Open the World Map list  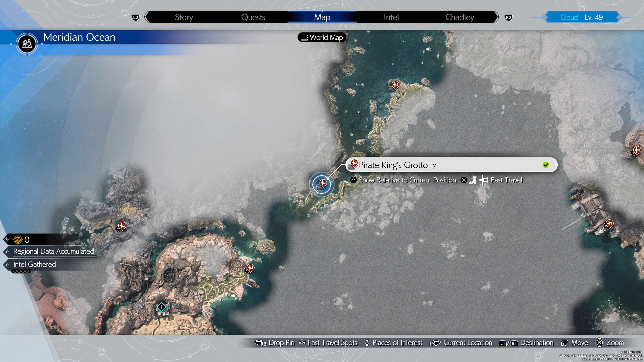(322, 38)
